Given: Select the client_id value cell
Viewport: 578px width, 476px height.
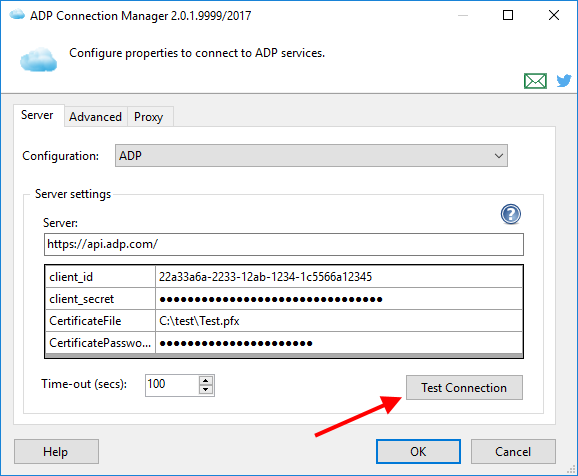Looking at the screenshot, I should pyautogui.click(x=339, y=277).
